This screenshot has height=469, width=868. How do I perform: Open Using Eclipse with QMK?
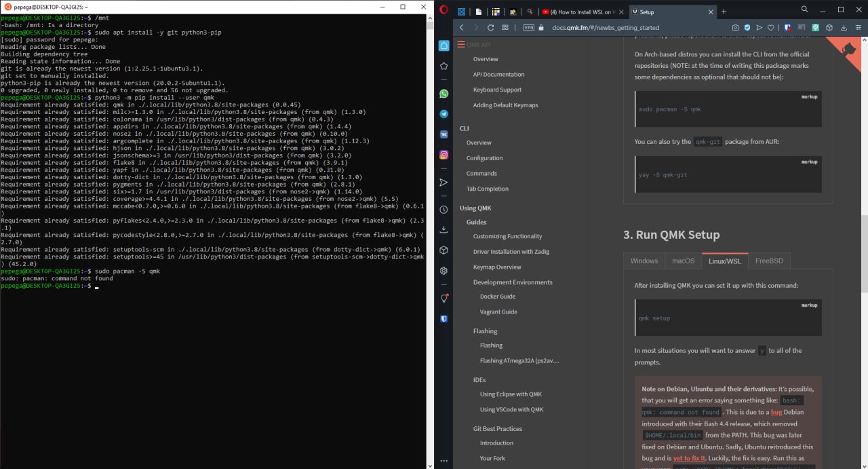(511, 394)
